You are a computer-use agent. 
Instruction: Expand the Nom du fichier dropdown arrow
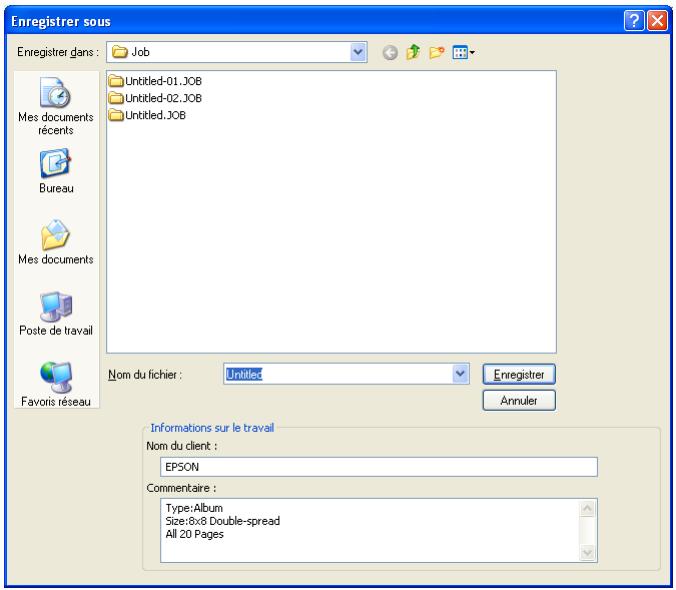tap(460, 374)
